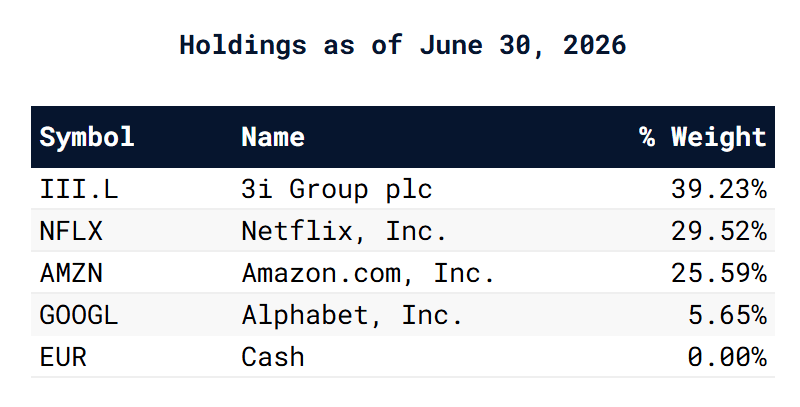Click the 39.23% weight value
Screen dimensions: 800x407
click(x=719, y=189)
